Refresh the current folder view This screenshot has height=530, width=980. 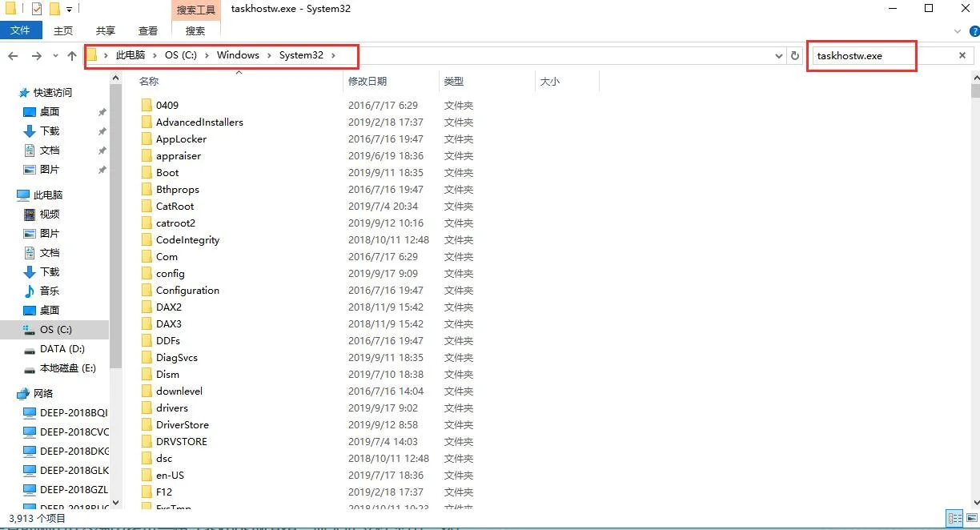click(x=794, y=55)
